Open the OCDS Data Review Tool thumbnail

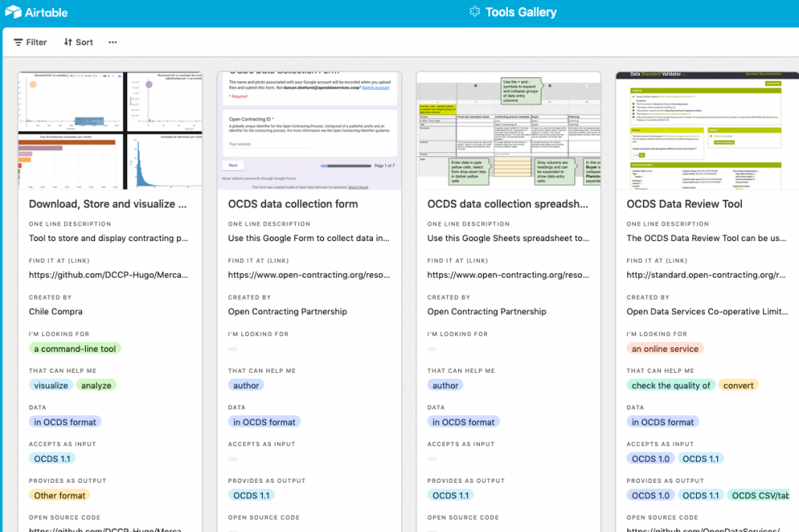pos(707,131)
